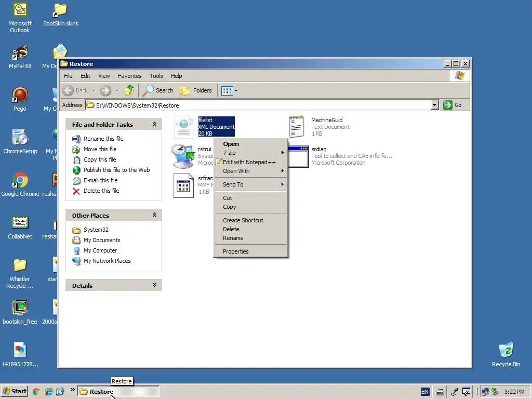
Task: Open the address bar dropdown arrow
Action: click(435, 105)
